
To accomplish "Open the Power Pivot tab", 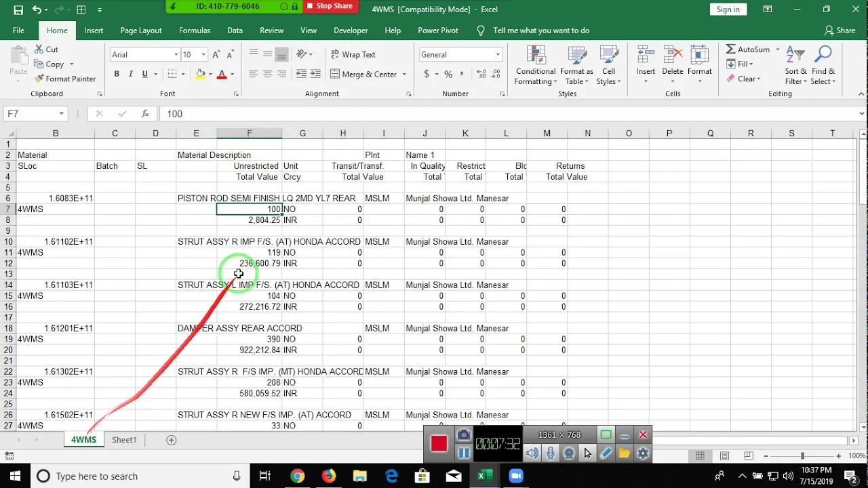I will click(438, 30).
